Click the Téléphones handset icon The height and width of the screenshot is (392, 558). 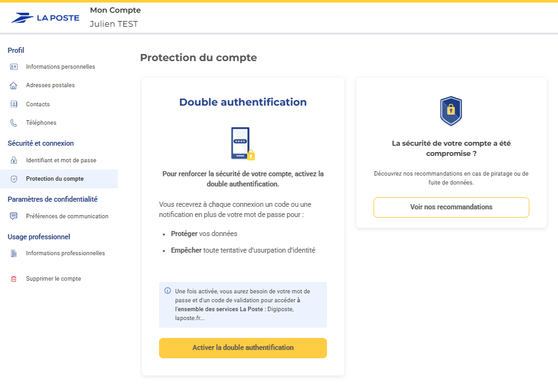click(x=14, y=123)
